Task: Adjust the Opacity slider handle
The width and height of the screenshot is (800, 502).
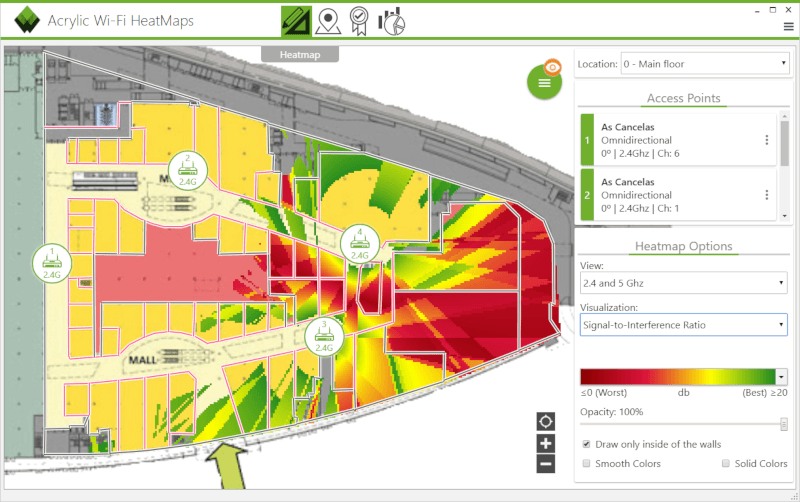Action: [784, 424]
